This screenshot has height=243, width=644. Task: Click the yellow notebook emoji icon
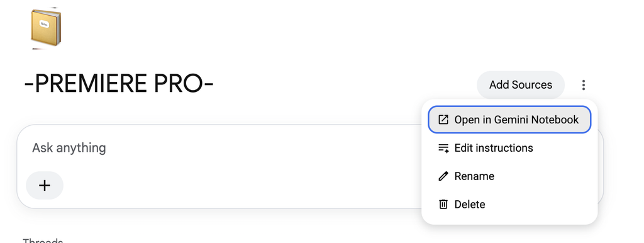pyautogui.click(x=45, y=28)
